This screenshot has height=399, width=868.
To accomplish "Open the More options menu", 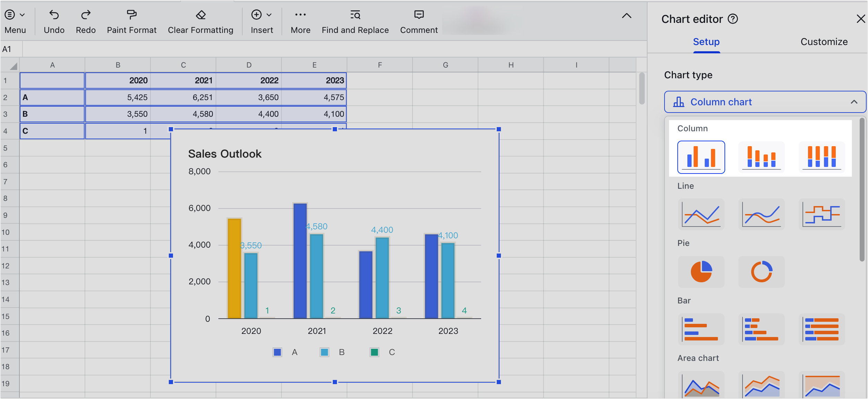I will click(x=300, y=15).
